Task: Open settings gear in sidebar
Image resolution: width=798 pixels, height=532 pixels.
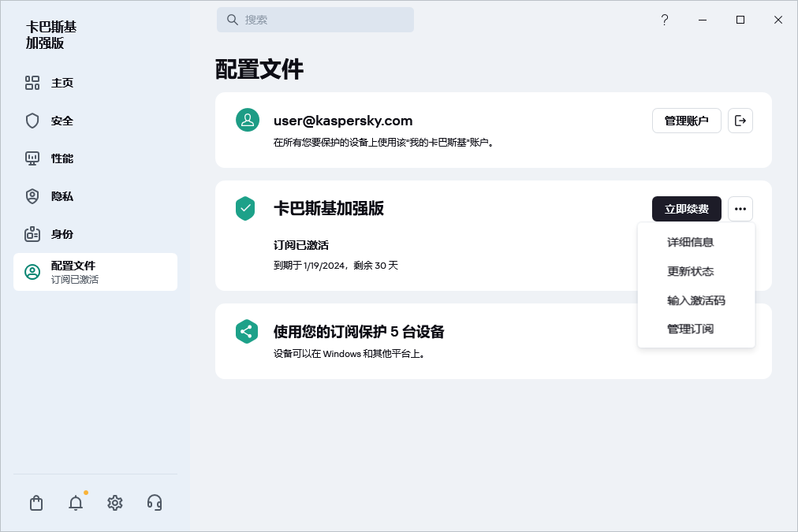Action: click(x=115, y=503)
